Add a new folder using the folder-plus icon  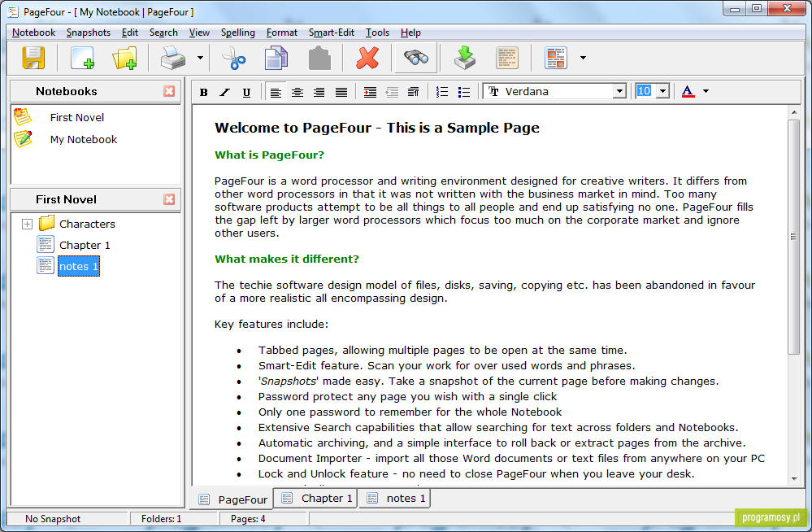[124, 58]
